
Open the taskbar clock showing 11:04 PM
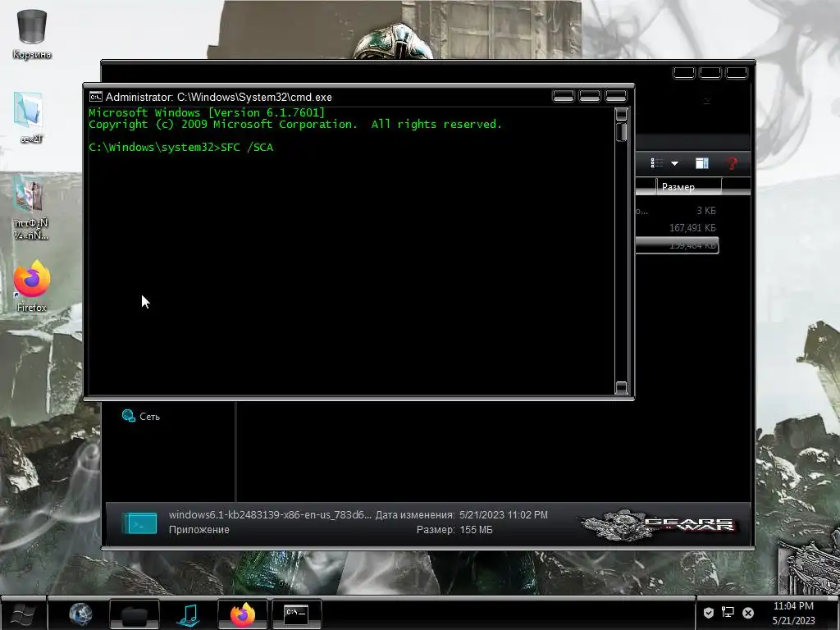793,614
